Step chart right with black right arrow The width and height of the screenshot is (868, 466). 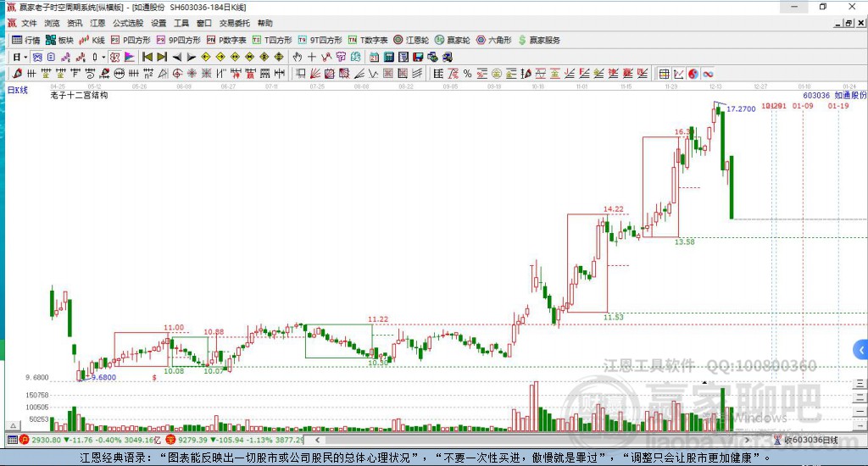(191, 57)
